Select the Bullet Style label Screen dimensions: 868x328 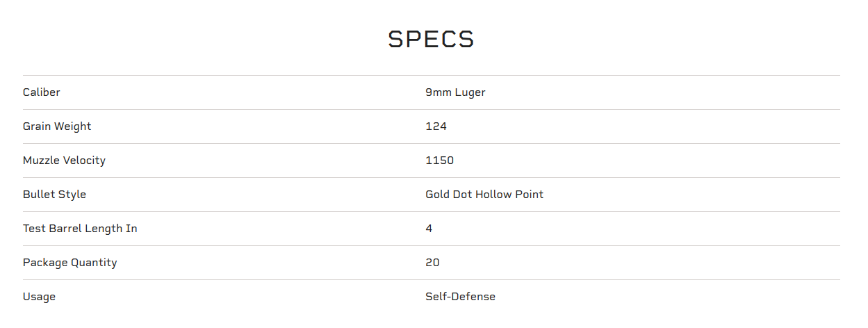(54, 195)
